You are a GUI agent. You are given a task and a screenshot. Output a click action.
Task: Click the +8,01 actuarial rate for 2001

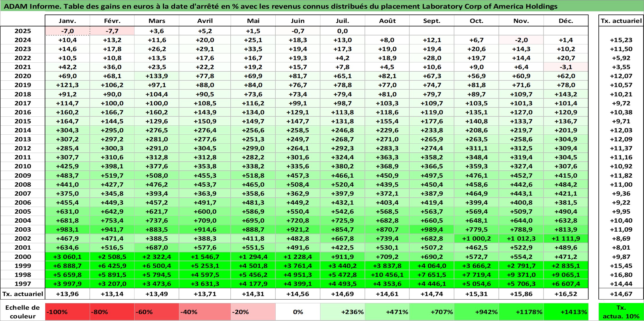coord(621,248)
